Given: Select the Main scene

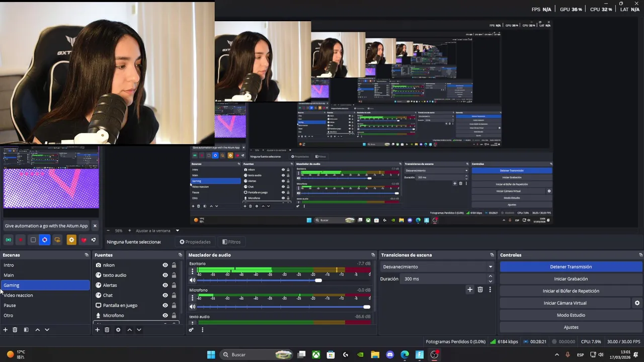Looking at the screenshot, I should point(45,275).
